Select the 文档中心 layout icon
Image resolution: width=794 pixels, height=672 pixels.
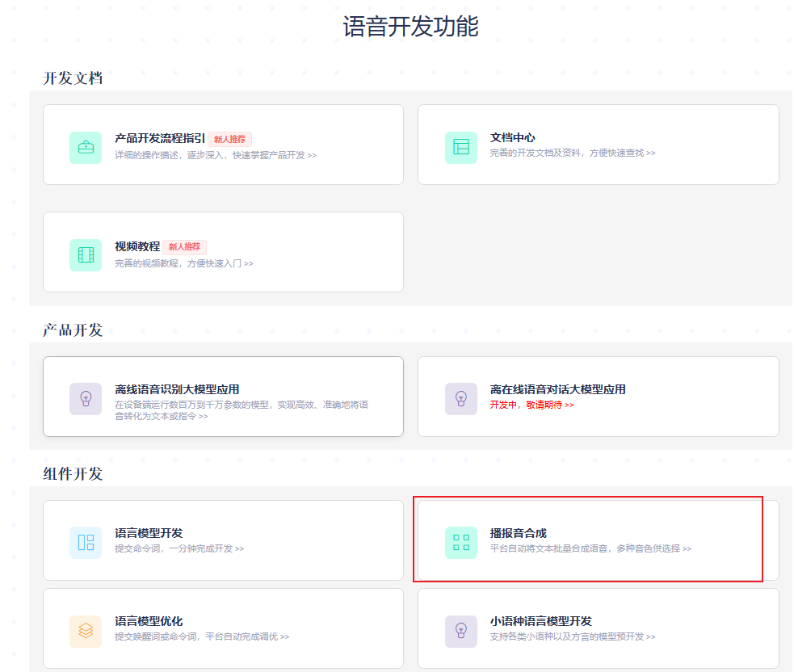[460, 147]
